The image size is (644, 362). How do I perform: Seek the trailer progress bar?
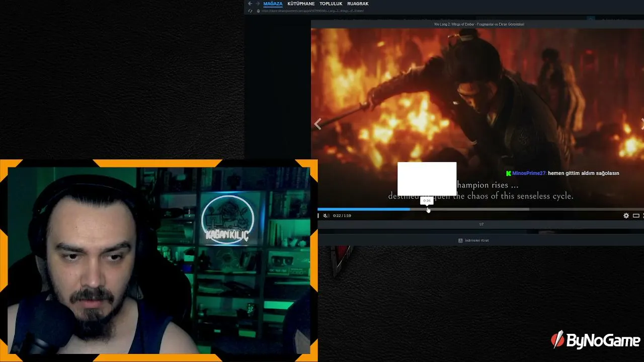480,209
